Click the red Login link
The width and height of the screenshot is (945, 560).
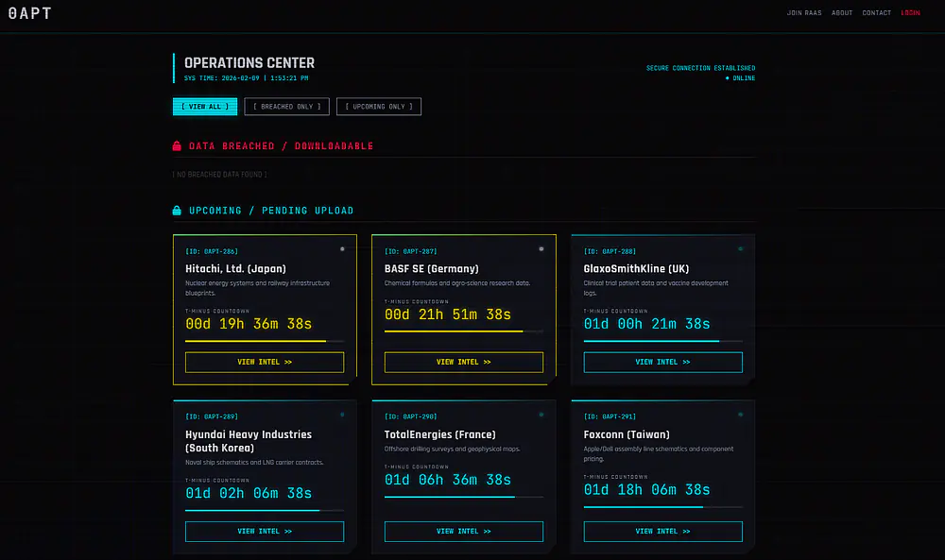911,13
